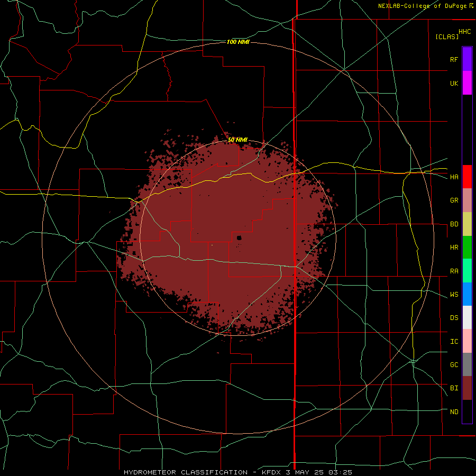Click the UK magenta legend swatch
Viewport: 476px width, 476px height.
pos(467,83)
